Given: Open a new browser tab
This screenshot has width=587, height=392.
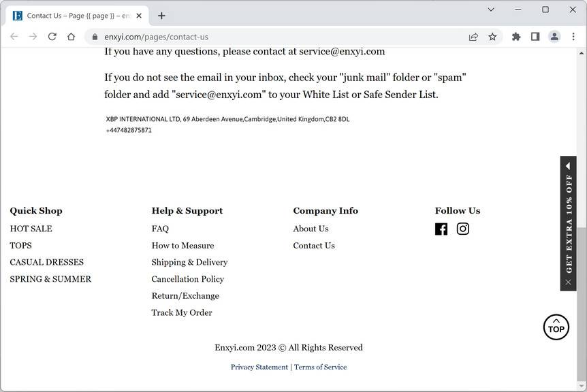Looking at the screenshot, I should [161, 16].
